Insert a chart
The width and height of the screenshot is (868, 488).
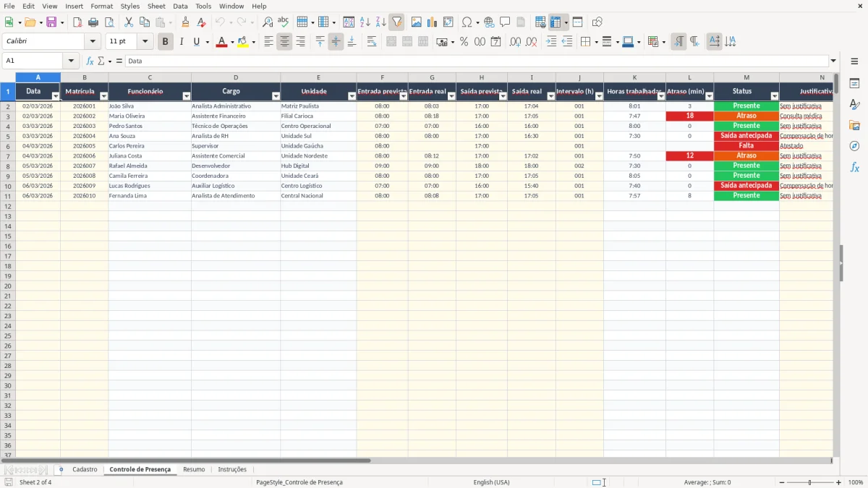[433, 22]
